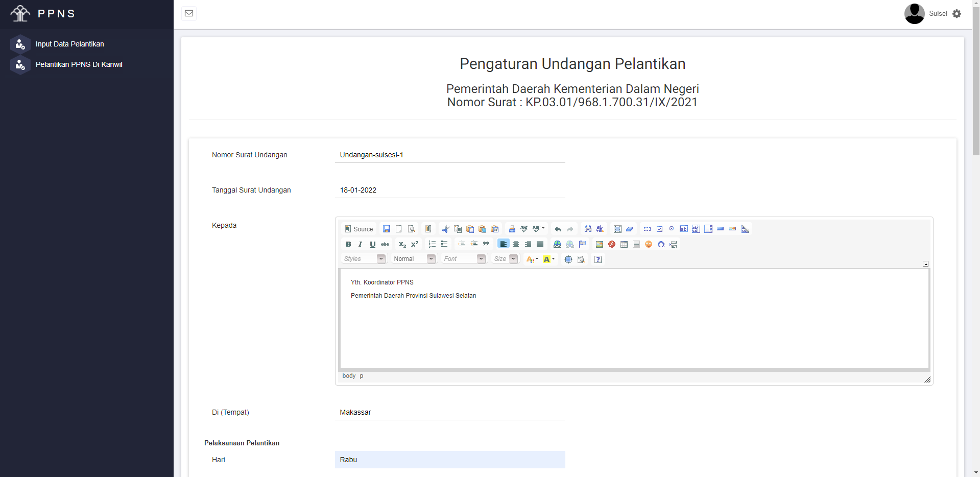Image resolution: width=980 pixels, height=477 pixels.
Task: Center align the paragraph
Action: point(516,244)
